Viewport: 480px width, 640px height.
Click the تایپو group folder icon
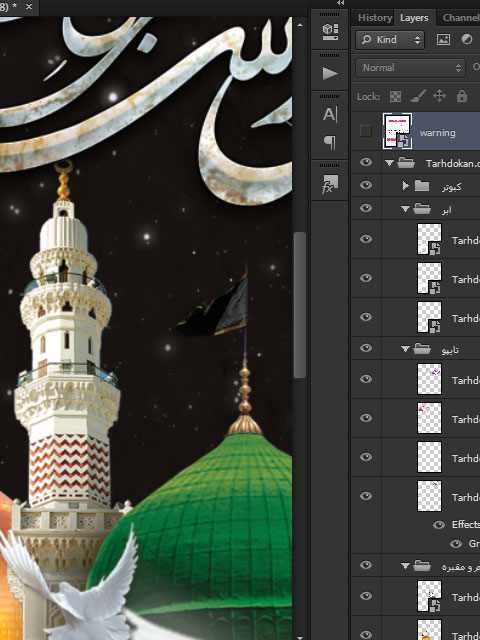[x=422, y=349]
